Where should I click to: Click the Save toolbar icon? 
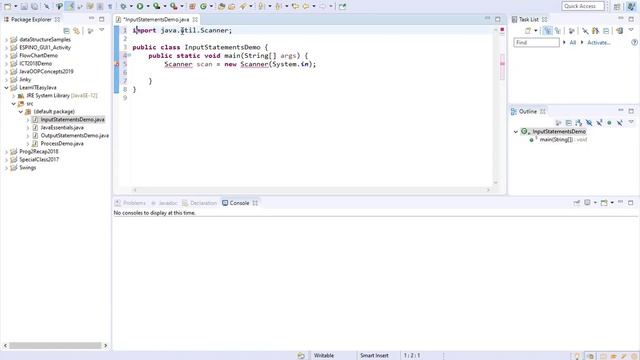coord(24,7)
